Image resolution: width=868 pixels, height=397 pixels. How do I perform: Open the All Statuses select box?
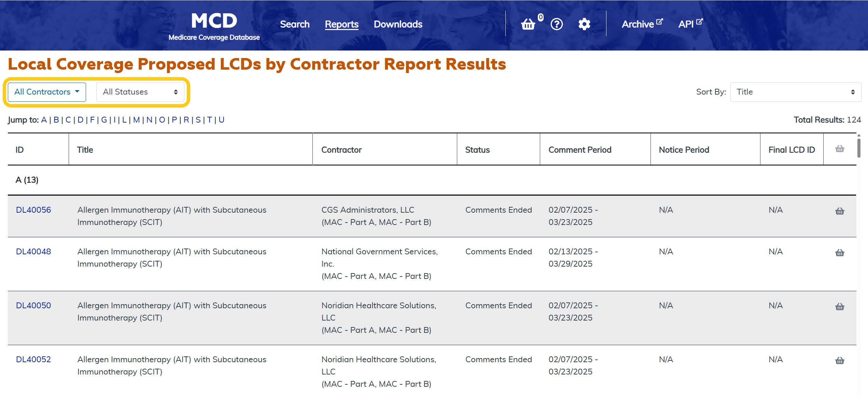(x=140, y=92)
